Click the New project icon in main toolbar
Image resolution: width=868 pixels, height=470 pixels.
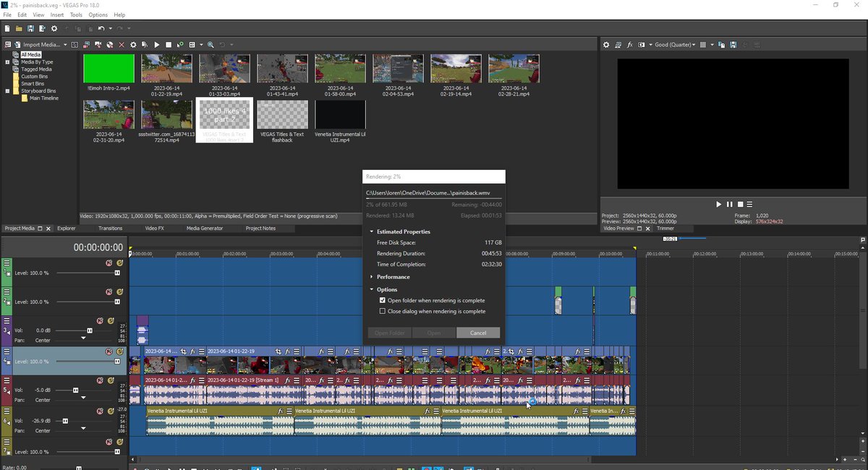pos(7,28)
